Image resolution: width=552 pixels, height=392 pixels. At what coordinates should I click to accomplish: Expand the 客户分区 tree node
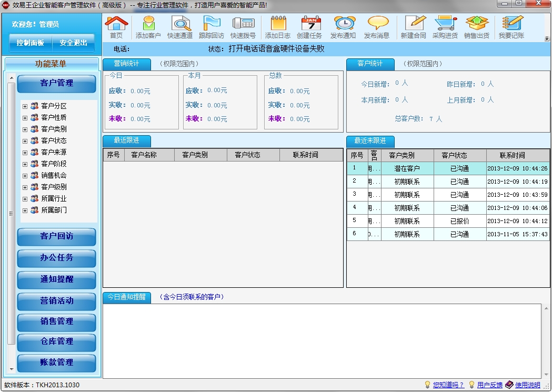(x=25, y=106)
